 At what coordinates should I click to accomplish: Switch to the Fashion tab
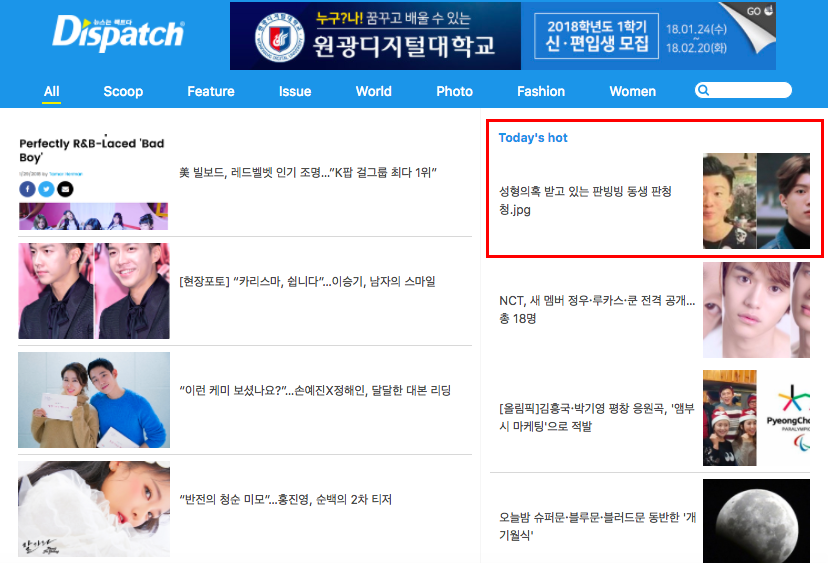(541, 91)
